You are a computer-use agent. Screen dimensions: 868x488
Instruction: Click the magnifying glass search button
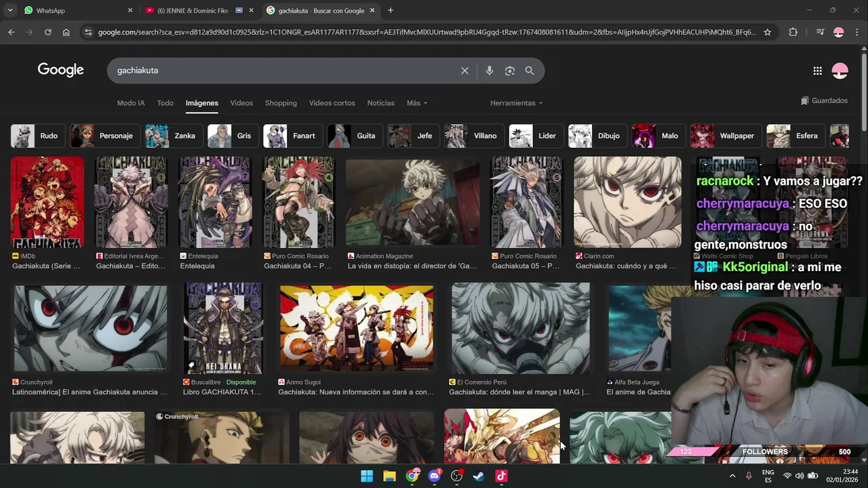530,70
